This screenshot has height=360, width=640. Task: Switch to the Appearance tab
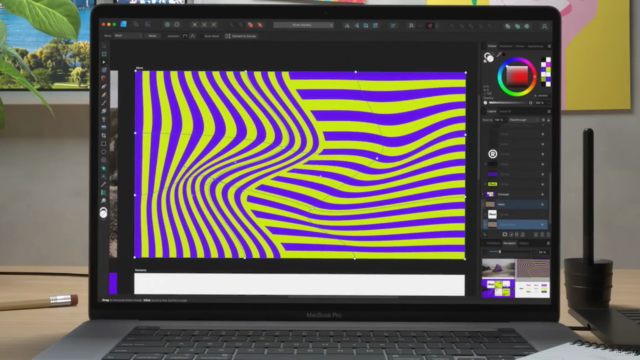click(536, 46)
